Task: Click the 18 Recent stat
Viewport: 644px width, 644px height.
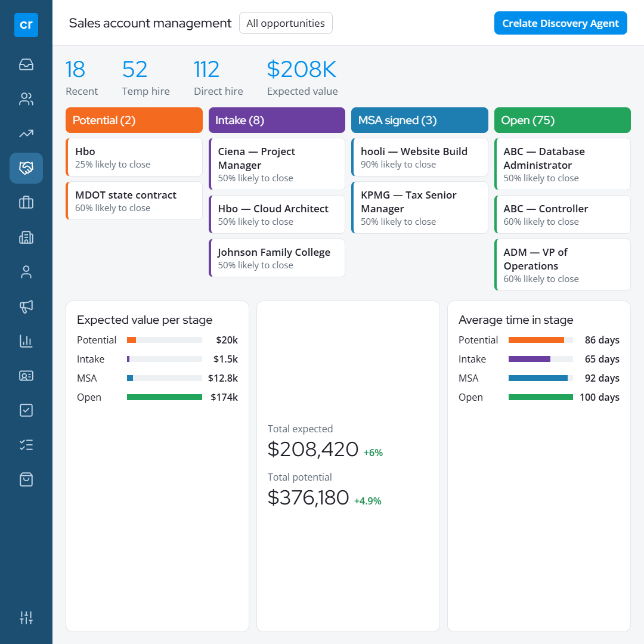Action: click(x=81, y=77)
